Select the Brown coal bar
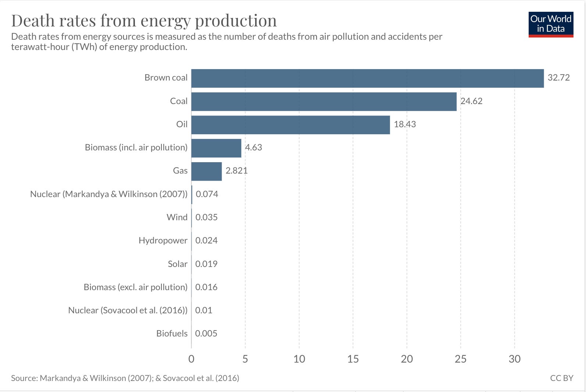Screen dimensions: 586x392 coord(368,78)
